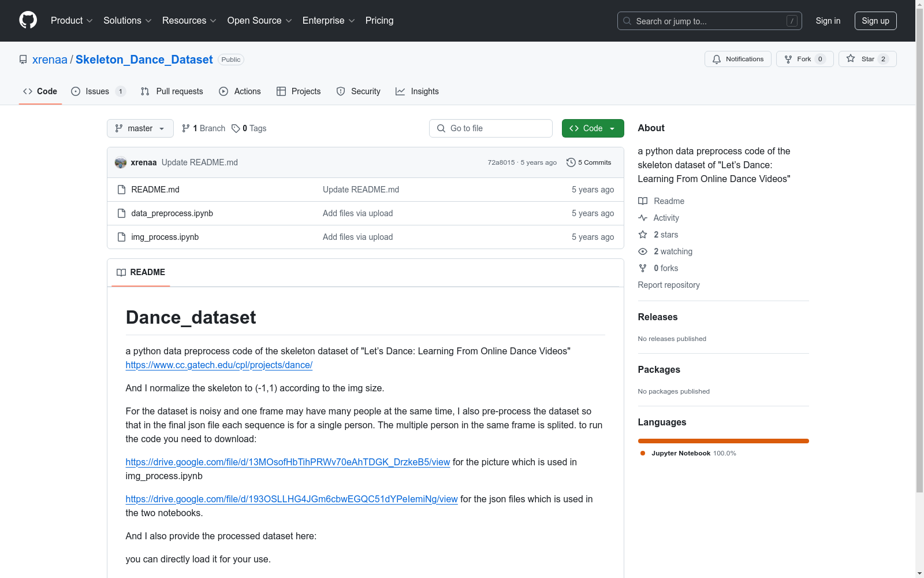Open the Update README.md latest commit message
Image resolution: width=924 pixels, height=578 pixels.
(x=200, y=162)
